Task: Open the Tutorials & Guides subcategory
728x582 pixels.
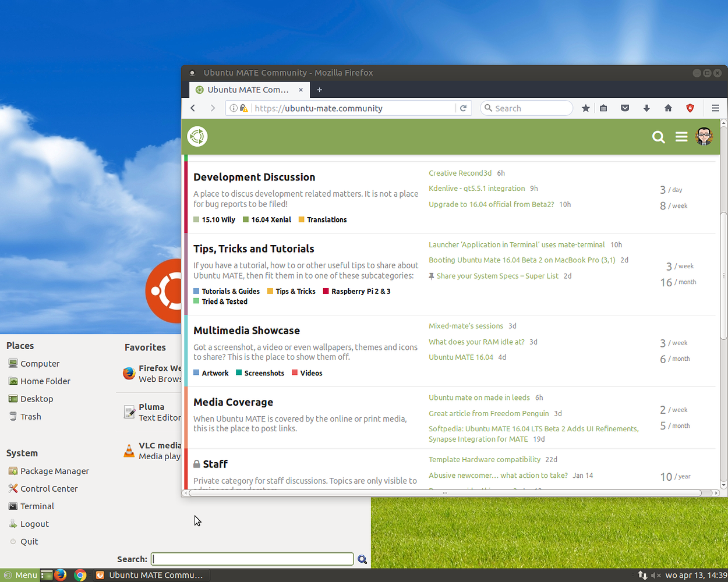Action: (227, 292)
